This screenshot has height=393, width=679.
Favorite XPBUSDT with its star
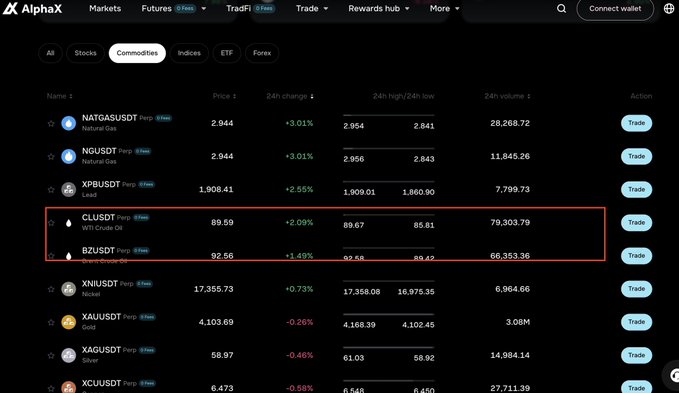(51, 190)
